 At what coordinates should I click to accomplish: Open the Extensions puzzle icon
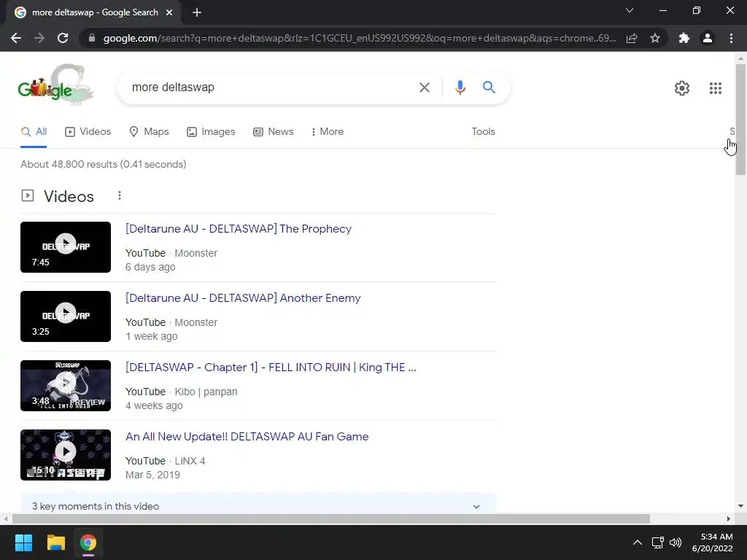coord(684,38)
